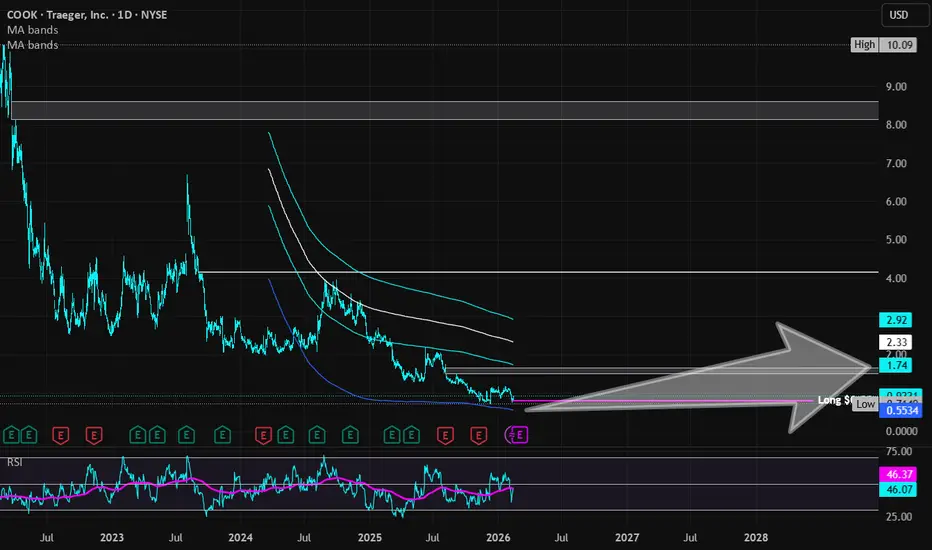Select the white horizontal line at 4.00

539,272
